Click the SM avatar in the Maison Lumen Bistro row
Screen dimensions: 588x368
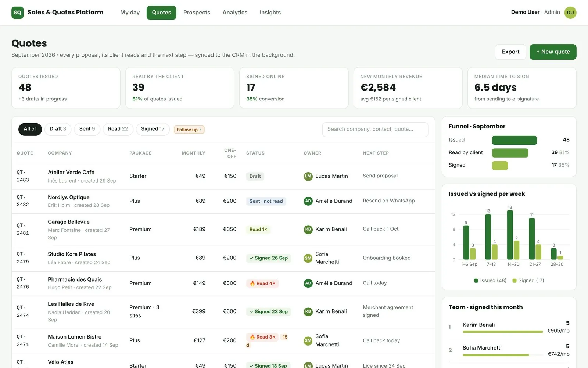coord(308,340)
